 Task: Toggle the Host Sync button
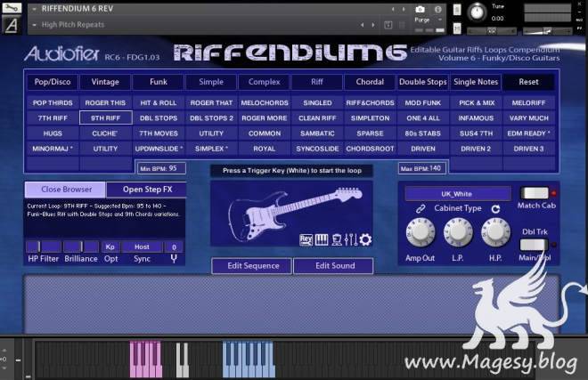pos(142,247)
